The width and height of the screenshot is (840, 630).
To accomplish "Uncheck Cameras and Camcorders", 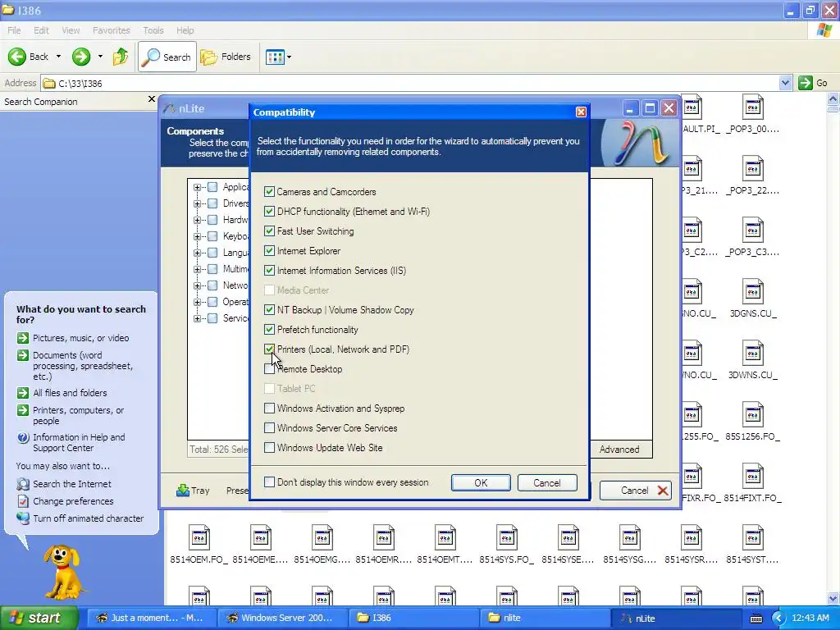I will coord(269,192).
